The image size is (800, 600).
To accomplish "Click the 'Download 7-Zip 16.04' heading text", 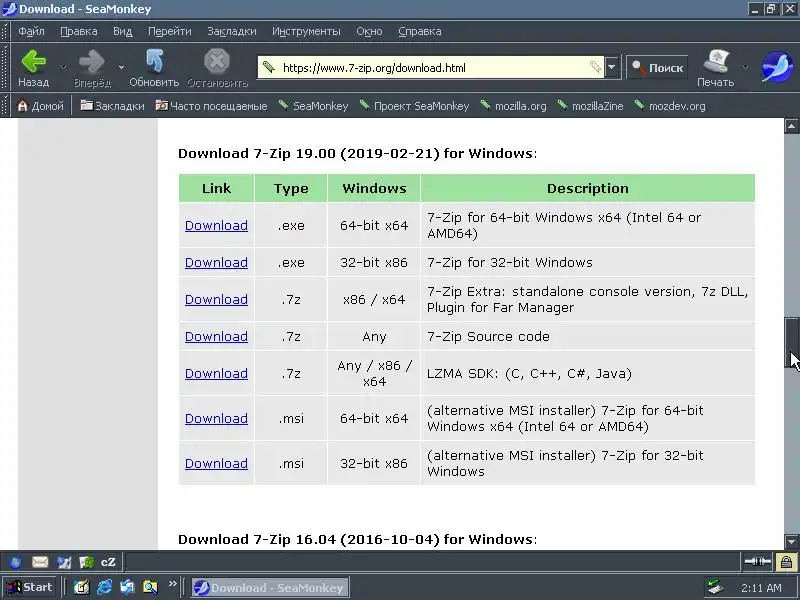I will coord(357,539).
